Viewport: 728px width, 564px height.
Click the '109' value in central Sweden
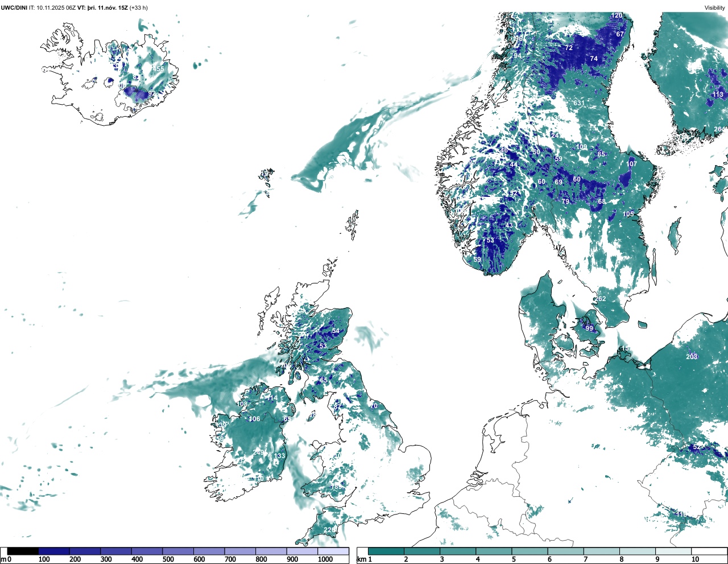click(x=581, y=147)
